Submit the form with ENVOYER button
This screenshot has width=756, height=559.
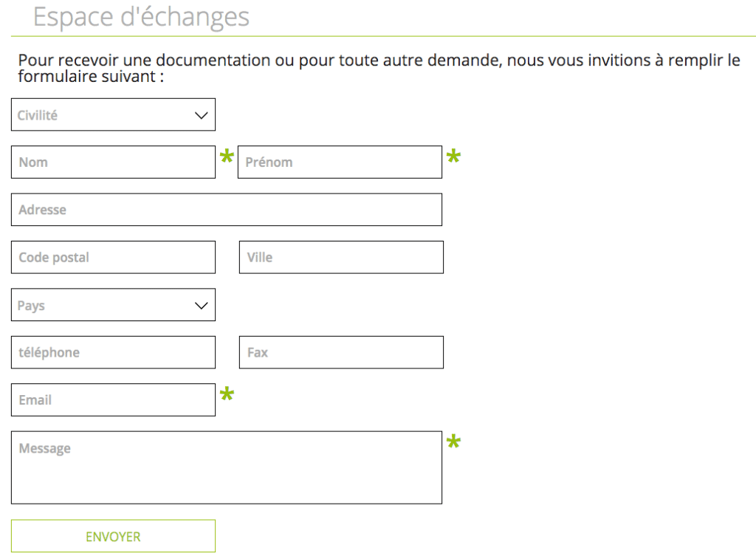[x=113, y=537]
